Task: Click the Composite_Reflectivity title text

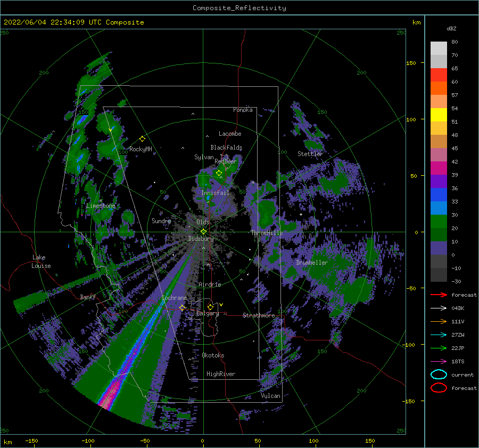Action: [x=240, y=8]
